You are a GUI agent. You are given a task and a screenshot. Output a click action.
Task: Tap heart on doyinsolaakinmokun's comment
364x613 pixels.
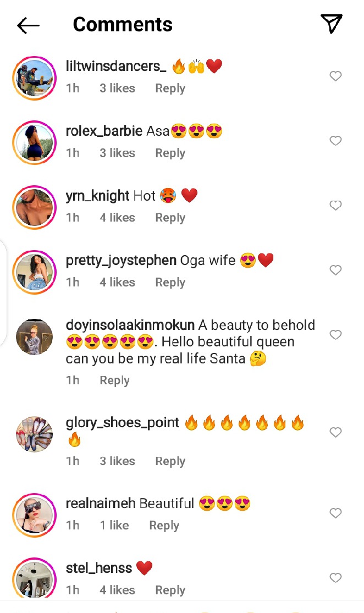pos(335,335)
